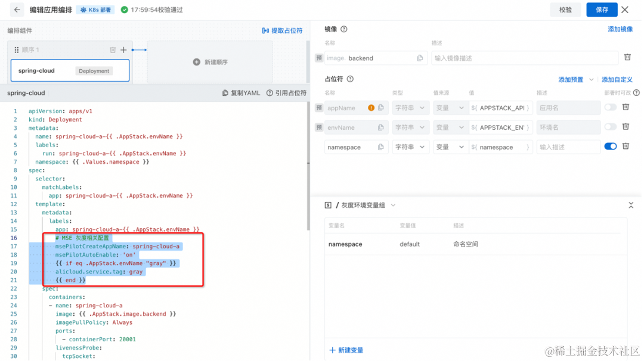The height and width of the screenshot is (361, 644).
Task: Click the 新建顺序 plus circle button
Action: click(210, 63)
